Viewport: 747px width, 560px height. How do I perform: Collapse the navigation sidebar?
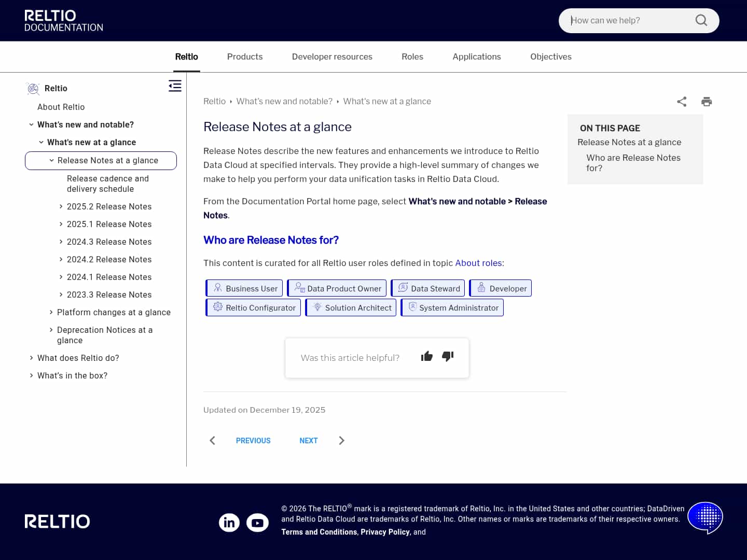pos(175,86)
